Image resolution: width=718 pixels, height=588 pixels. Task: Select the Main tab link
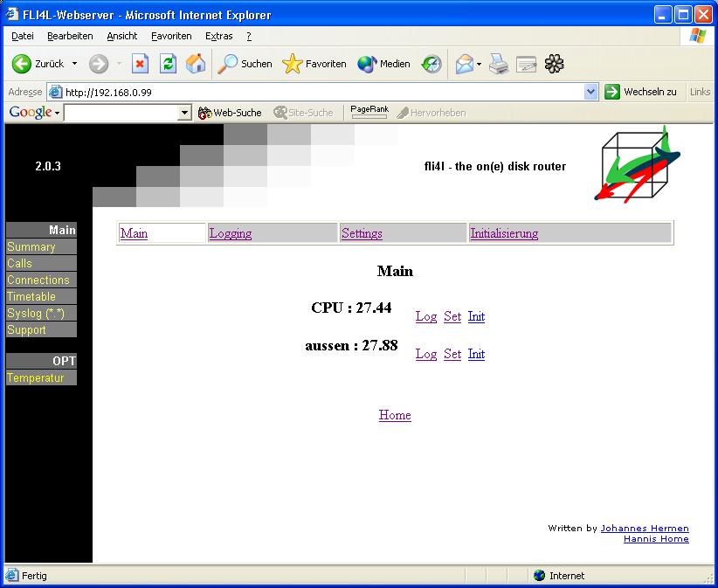click(x=134, y=233)
